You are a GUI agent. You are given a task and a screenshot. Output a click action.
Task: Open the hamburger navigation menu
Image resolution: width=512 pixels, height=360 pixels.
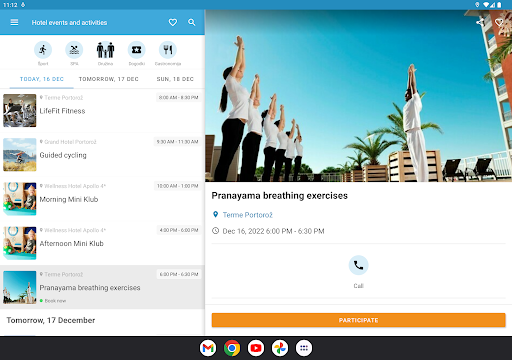(14, 22)
